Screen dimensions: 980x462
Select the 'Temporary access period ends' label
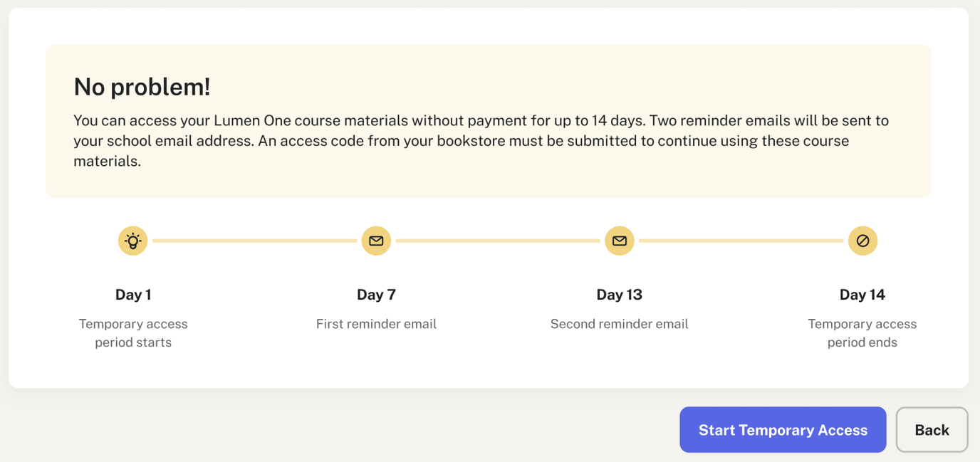pos(862,332)
